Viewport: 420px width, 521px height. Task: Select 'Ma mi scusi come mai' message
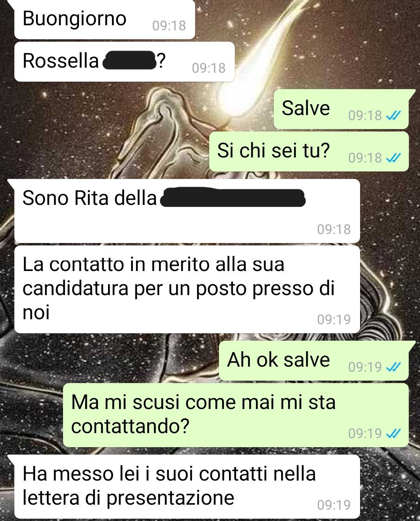pos(236,415)
